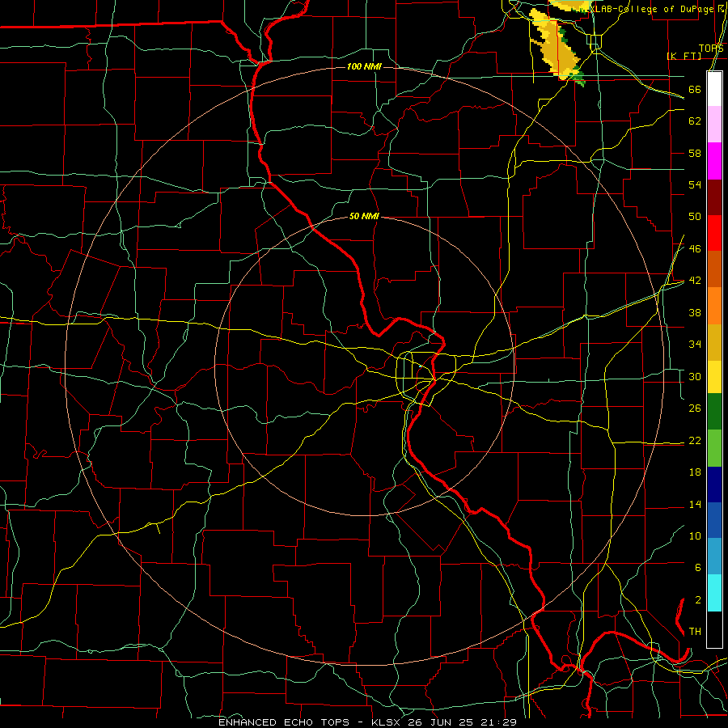728x728 pixels.
Task: Click the dark green legend swatch
Action: click(x=714, y=412)
